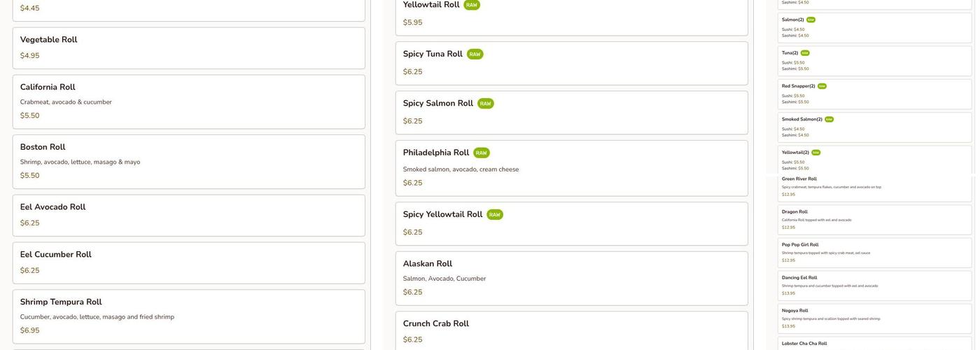The height and width of the screenshot is (350, 980).
Task: Open the California Roll item card
Action: click(x=188, y=101)
